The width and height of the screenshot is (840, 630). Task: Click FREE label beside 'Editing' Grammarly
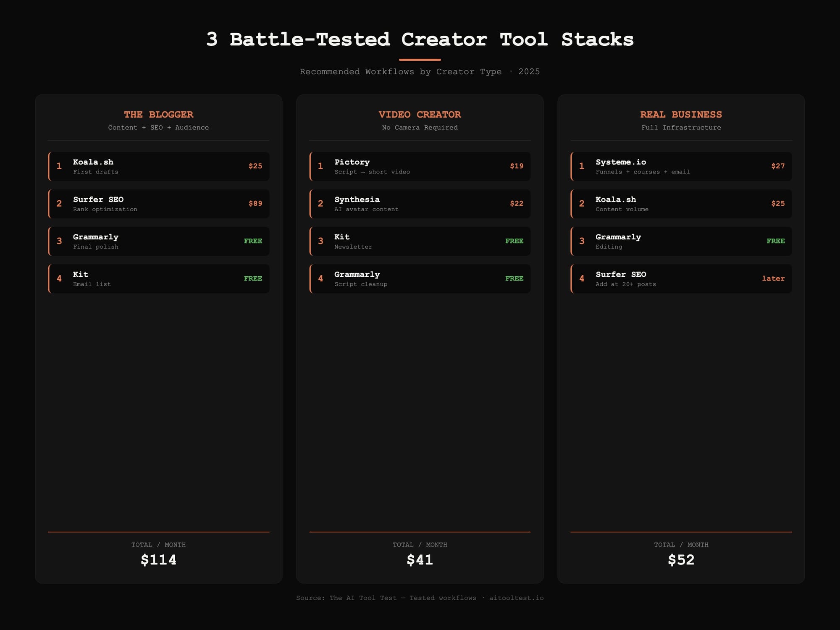[775, 241]
